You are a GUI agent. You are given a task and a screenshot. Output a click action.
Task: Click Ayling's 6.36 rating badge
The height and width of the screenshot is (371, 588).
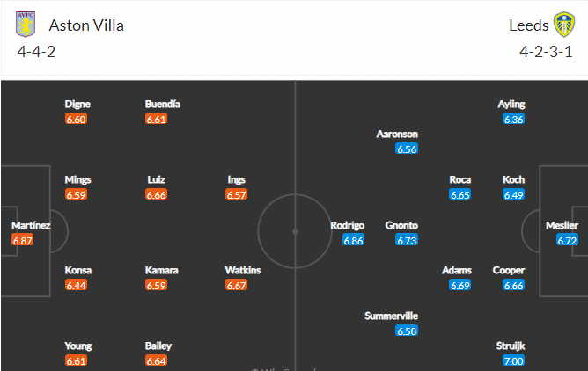pyautogui.click(x=513, y=119)
